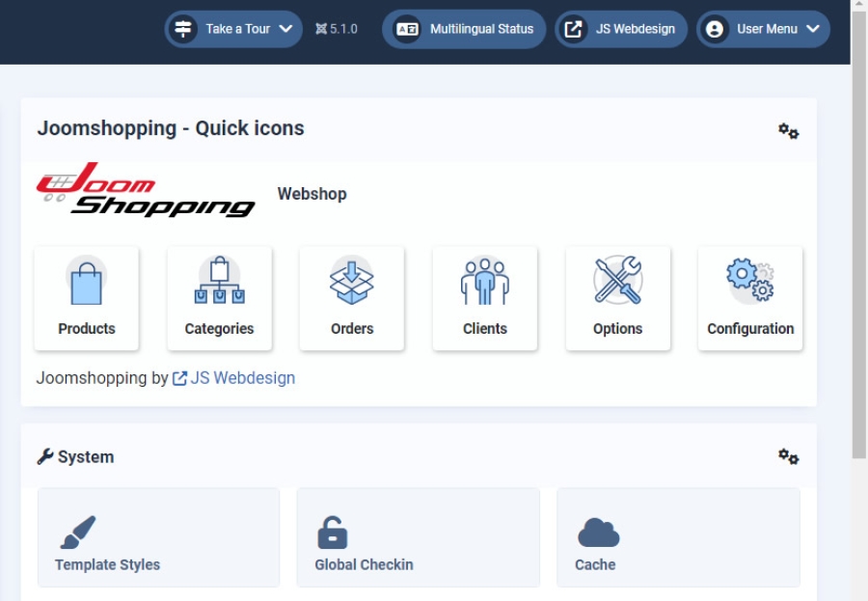
Task: Click the Global Checkin padlock icon
Action: (332, 533)
